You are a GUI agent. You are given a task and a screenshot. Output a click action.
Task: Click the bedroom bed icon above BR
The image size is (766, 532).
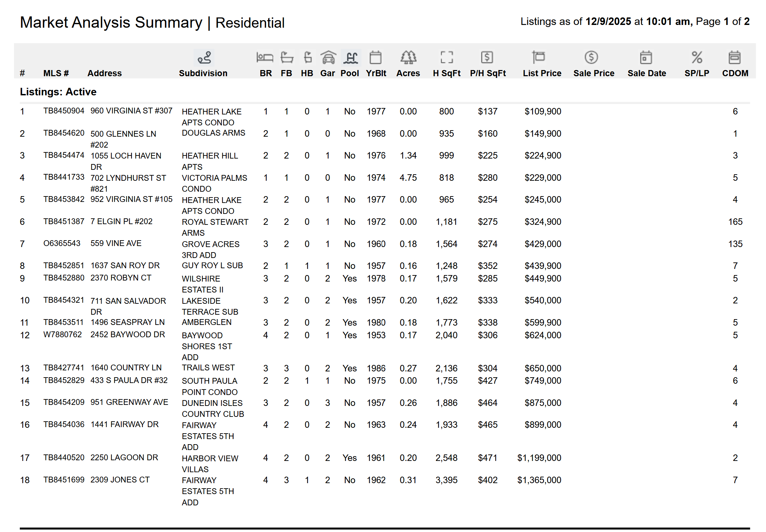point(265,57)
